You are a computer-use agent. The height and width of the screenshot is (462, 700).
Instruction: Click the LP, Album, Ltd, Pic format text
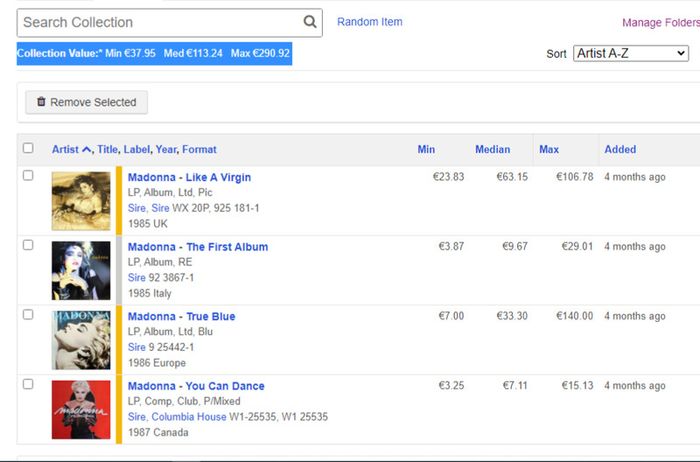(170, 193)
